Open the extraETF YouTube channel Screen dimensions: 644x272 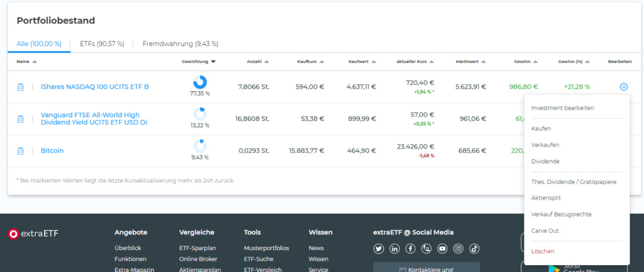click(442, 249)
